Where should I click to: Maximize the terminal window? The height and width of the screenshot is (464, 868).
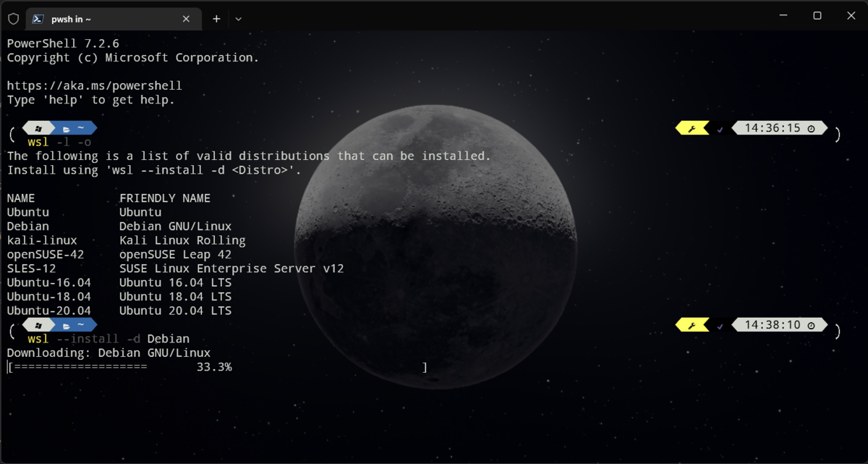[817, 15]
